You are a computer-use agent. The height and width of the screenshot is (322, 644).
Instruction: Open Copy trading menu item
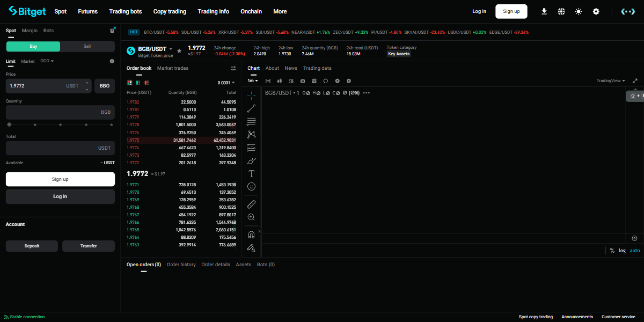coord(170,11)
